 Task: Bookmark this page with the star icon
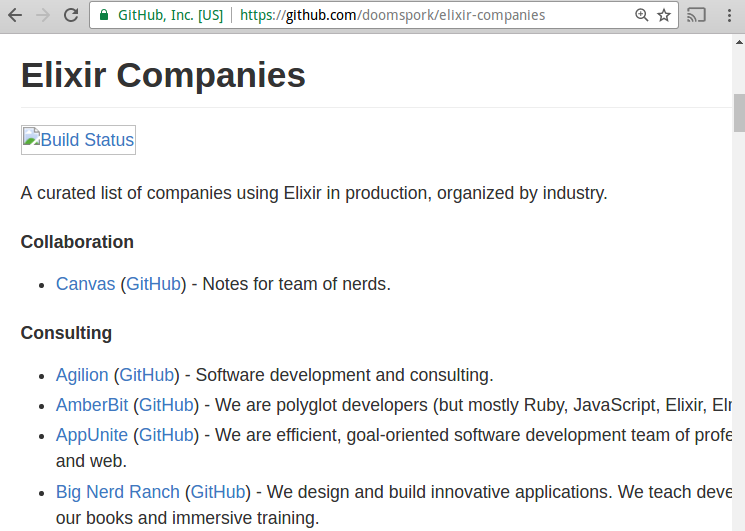(664, 15)
